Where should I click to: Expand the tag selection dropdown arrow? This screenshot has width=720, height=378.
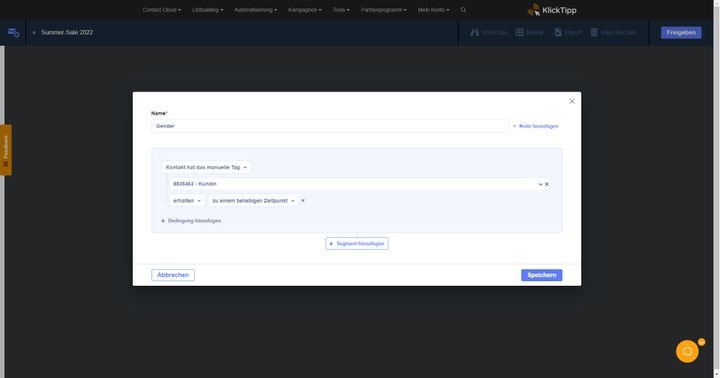(x=540, y=184)
